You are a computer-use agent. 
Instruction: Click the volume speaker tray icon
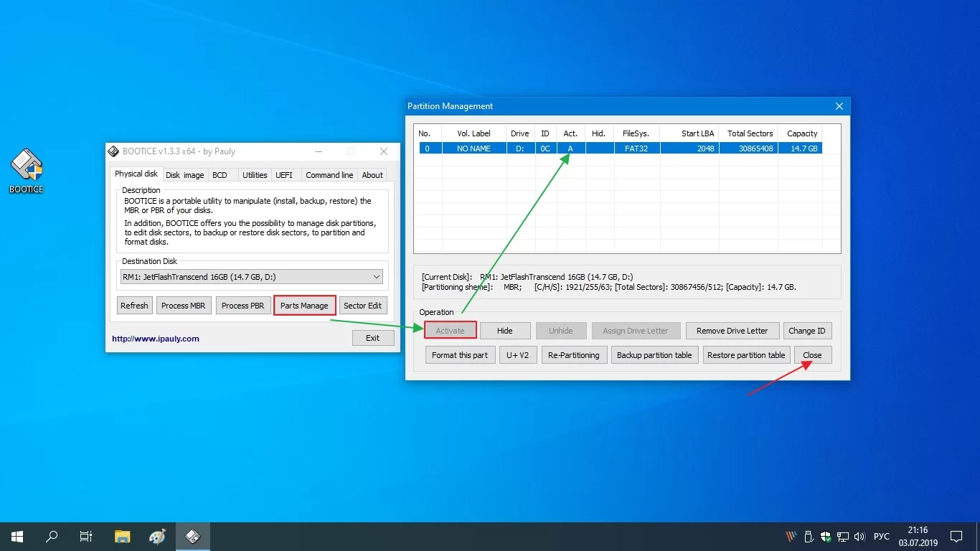[x=859, y=537]
